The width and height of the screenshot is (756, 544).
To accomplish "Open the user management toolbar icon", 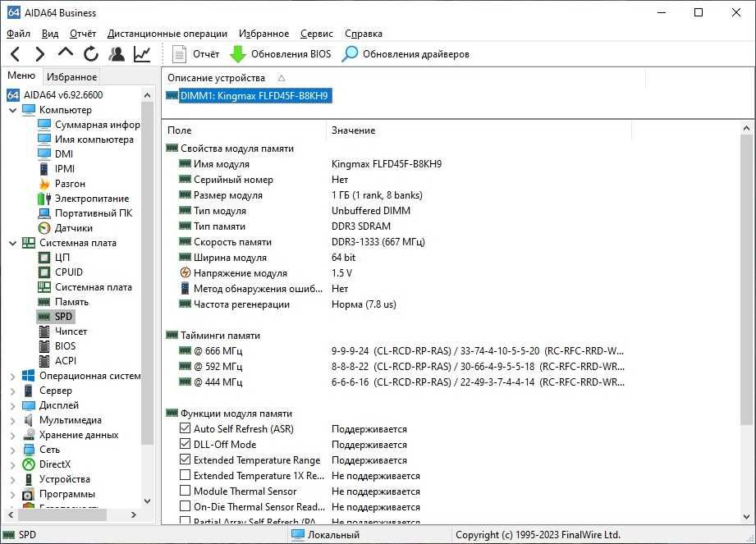I will tap(117, 54).
